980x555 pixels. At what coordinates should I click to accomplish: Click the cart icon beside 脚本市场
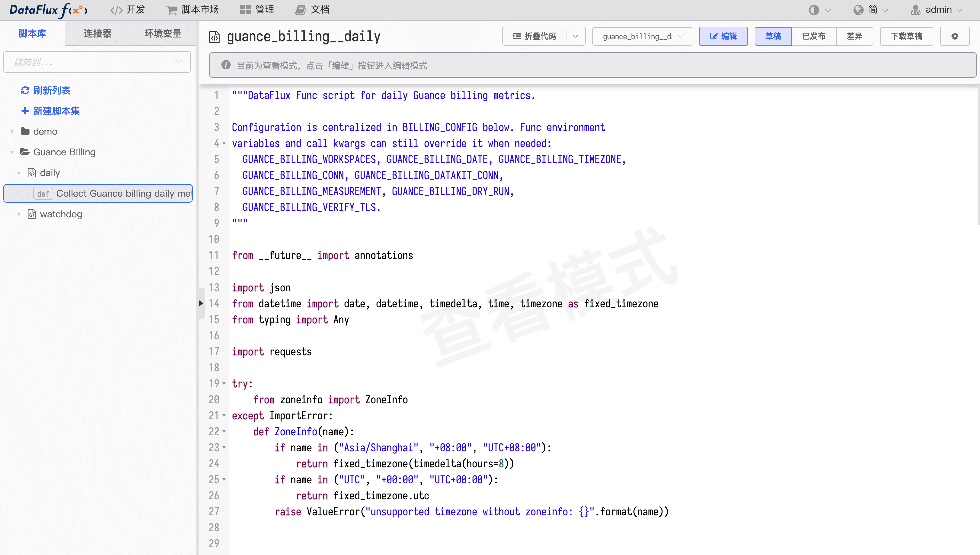click(x=172, y=10)
